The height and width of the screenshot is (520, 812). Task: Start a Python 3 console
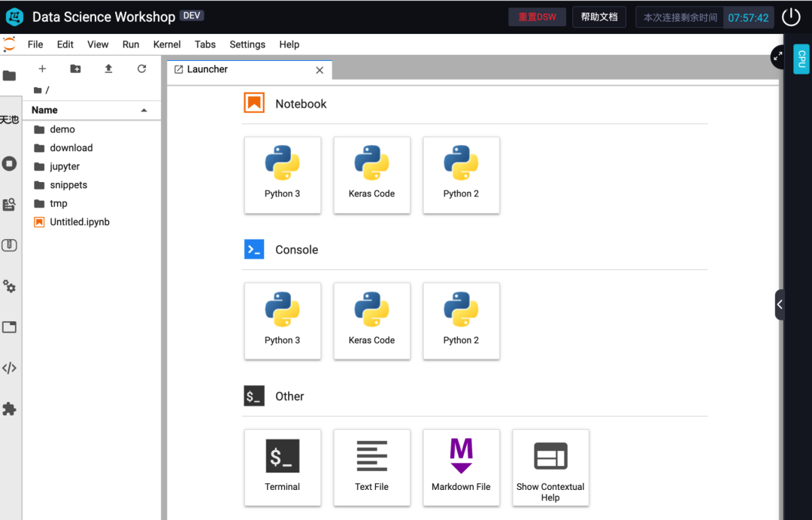pos(282,321)
